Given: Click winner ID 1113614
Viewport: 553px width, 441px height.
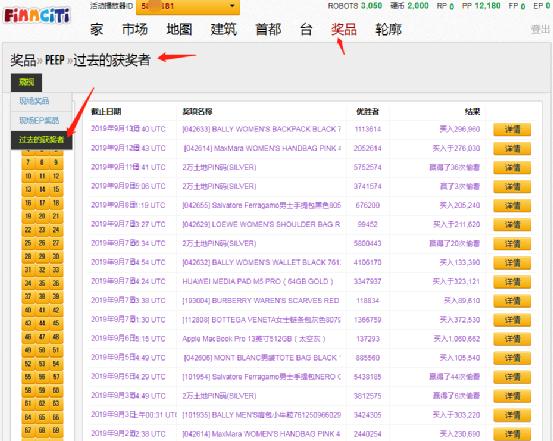Looking at the screenshot, I should (x=367, y=129).
